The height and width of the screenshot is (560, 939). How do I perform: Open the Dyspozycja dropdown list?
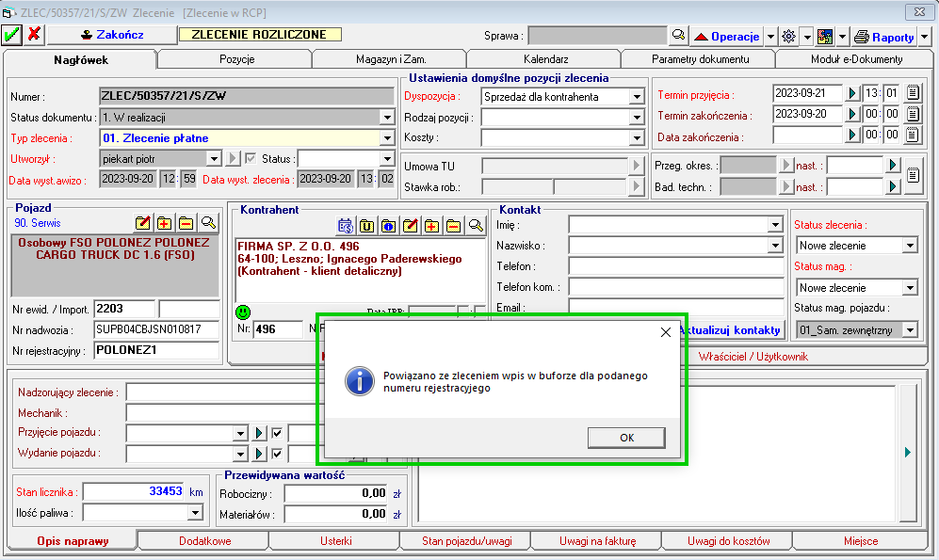[x=635, y=96]
